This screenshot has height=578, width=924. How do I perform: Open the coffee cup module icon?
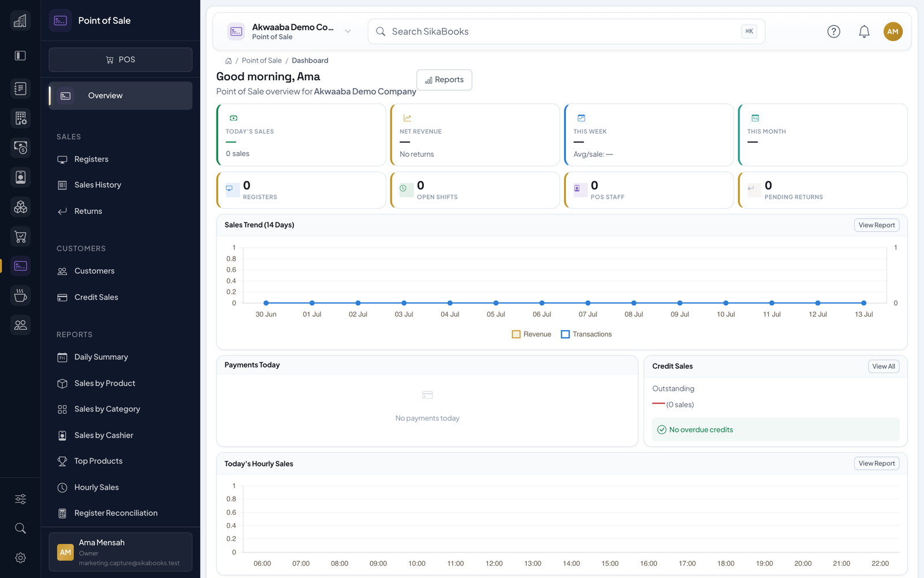tap(20, 295)
